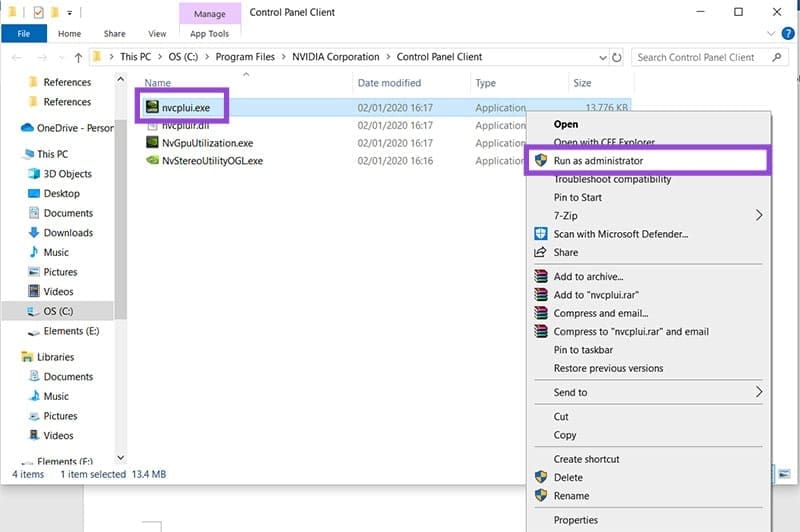The width and height of the screenshot is (800, 532).
Task: Open the Quick Access Toolbar customize dropdown
Action: click(x=69, y=12)
